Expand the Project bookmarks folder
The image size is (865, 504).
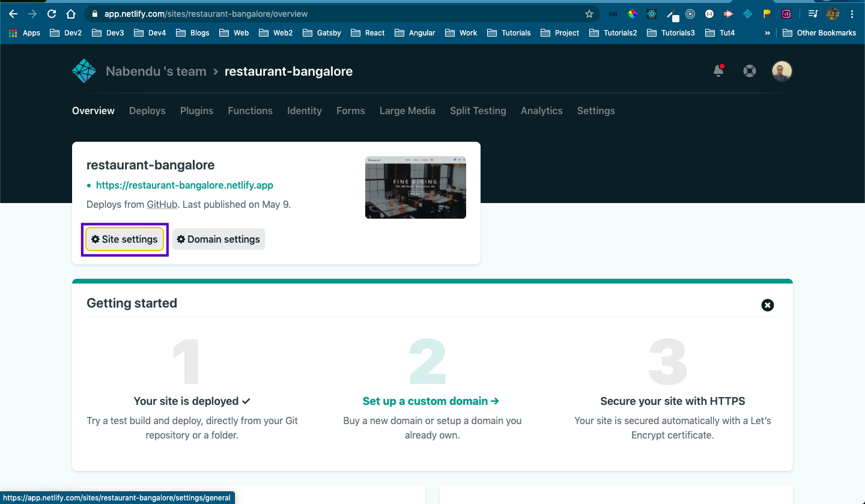(x=560, y=33)
